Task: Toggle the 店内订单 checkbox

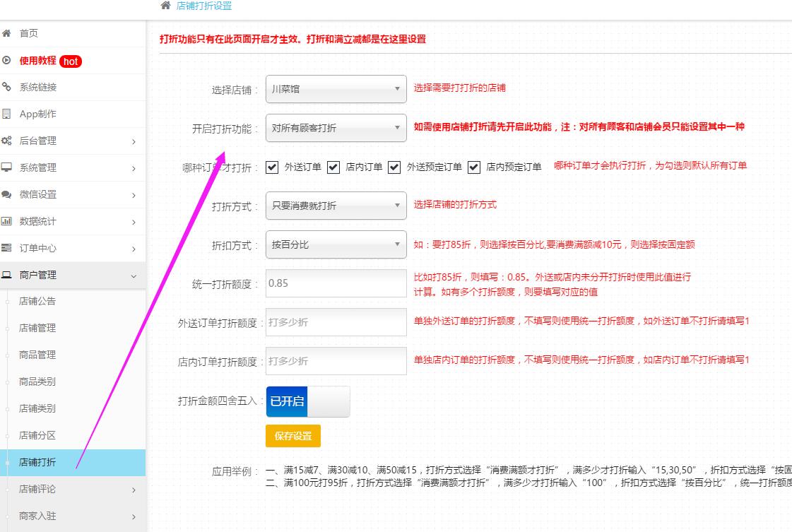Action: (333, 167)
